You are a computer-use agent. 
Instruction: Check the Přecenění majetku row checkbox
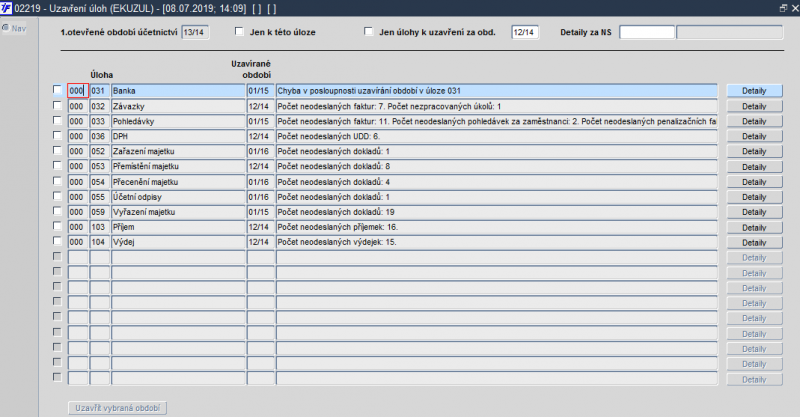(57, 181)
